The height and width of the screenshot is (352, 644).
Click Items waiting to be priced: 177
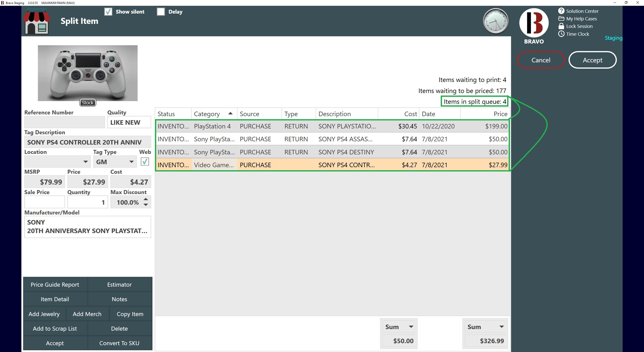pyautogui.click(x=462, y=91)
